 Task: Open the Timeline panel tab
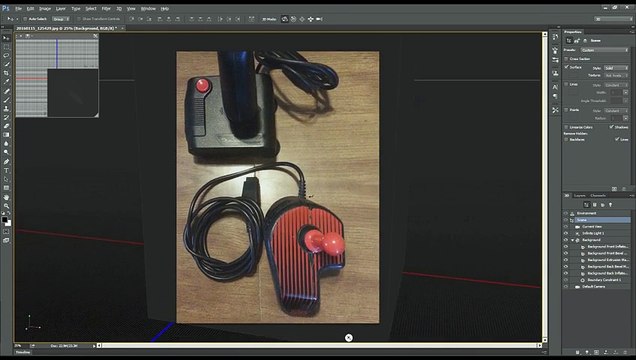tap(23, 352)
